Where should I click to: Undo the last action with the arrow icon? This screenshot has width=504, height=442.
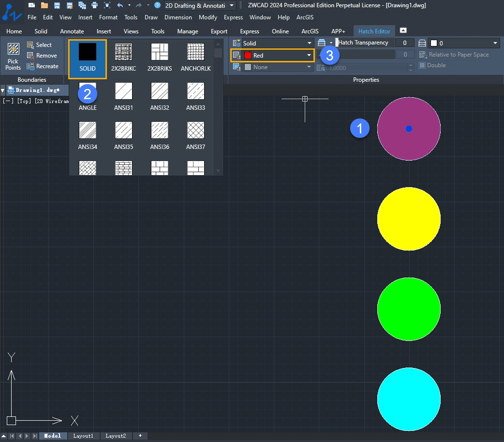[x=120, y=5]
